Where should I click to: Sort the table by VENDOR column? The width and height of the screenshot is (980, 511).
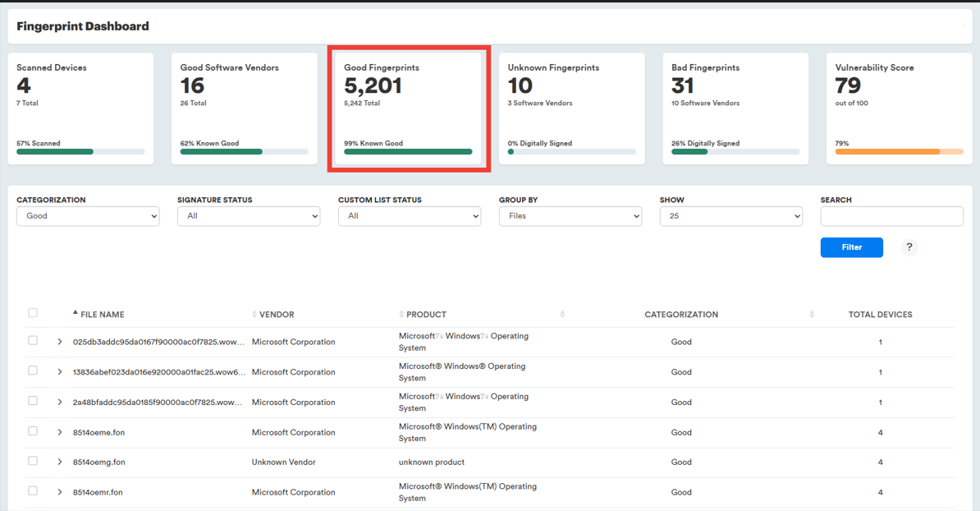pyautogui.click(x=277, y=315)
